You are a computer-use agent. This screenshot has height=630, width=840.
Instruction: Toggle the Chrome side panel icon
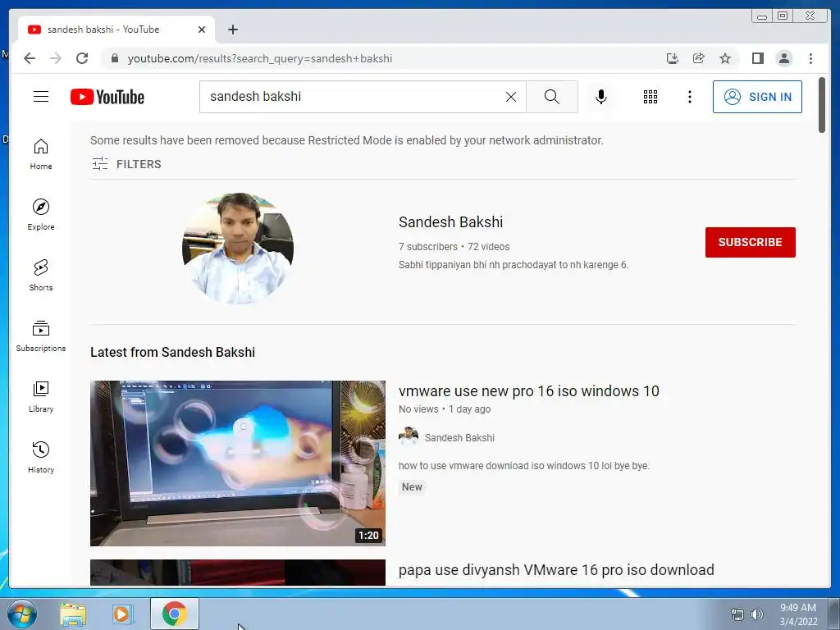click(757, 58)
